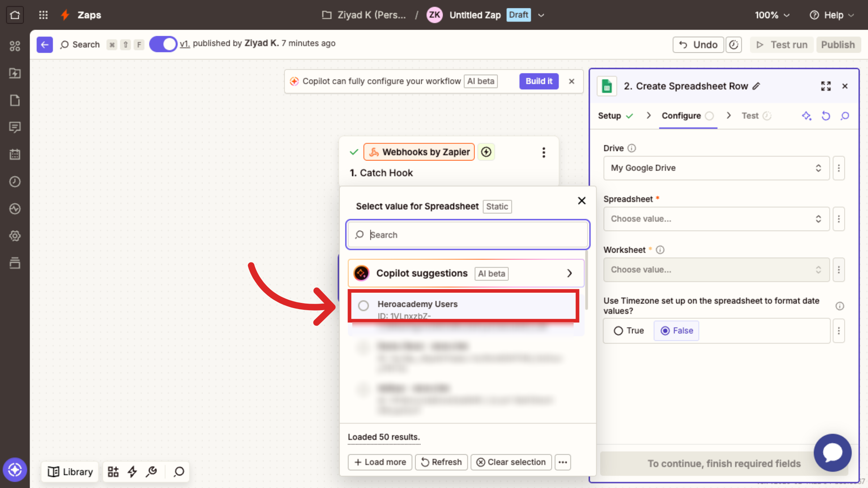This screenshot has height=488, width=868.
Task: Switch to the Test tab
Action: click(x=750, y=116)
